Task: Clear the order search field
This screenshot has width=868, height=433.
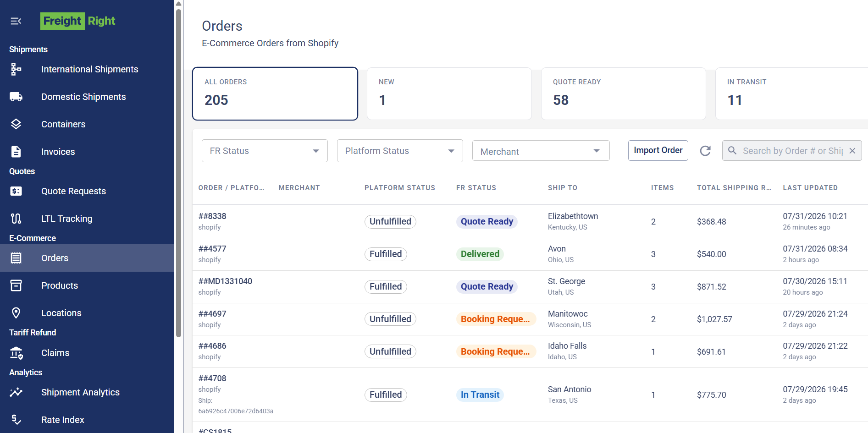Action: pyautogui.click(x=852, y=151)
